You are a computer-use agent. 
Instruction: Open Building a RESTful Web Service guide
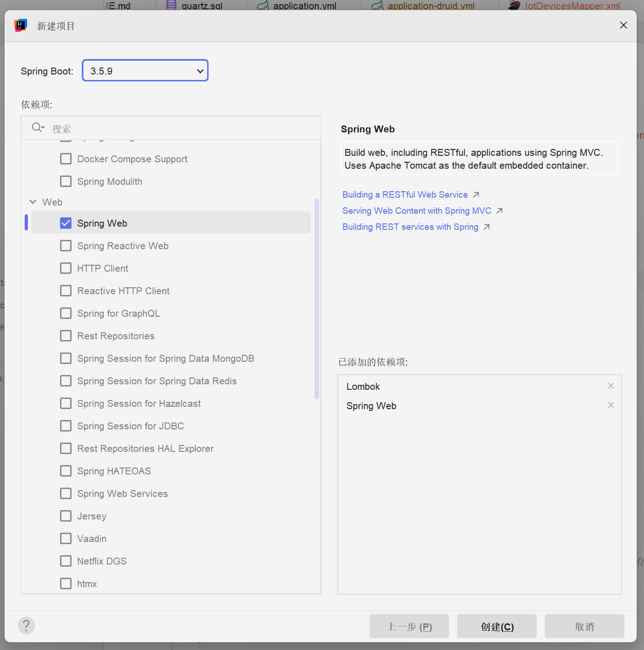click(x=405, y=195)
